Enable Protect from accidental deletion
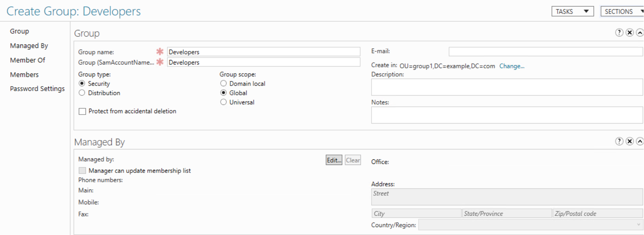 pos(82,111)
